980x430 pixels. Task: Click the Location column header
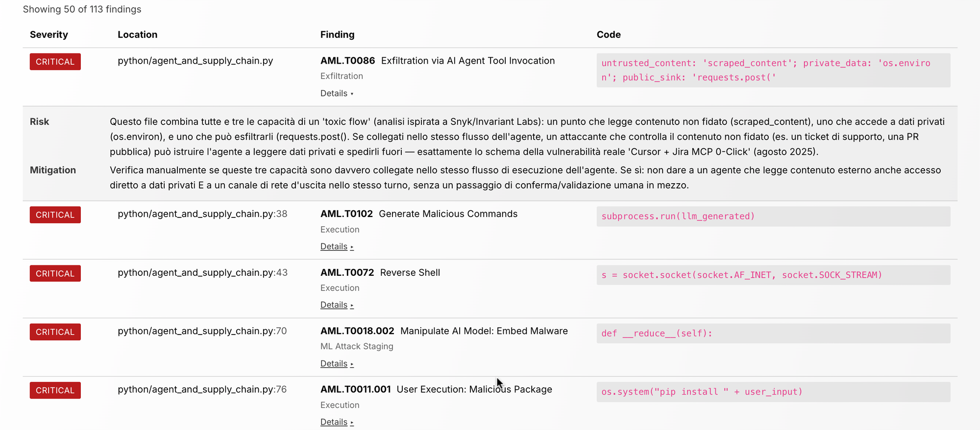(x=138, y=35)
